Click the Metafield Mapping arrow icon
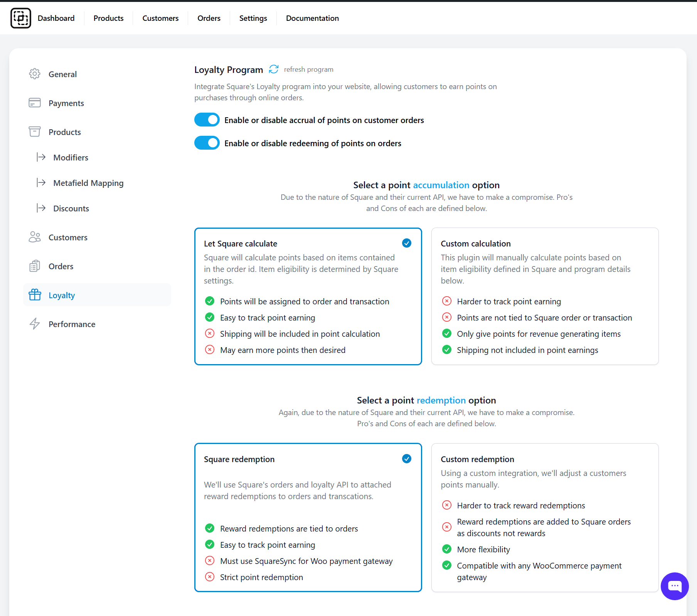This screenshot has height=616, width=697. point(41,183)
